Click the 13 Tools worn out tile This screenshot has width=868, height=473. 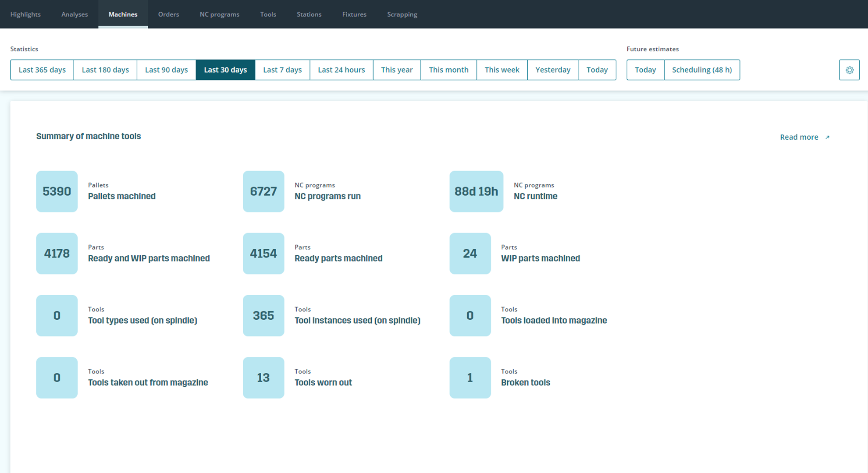[263, 378]
